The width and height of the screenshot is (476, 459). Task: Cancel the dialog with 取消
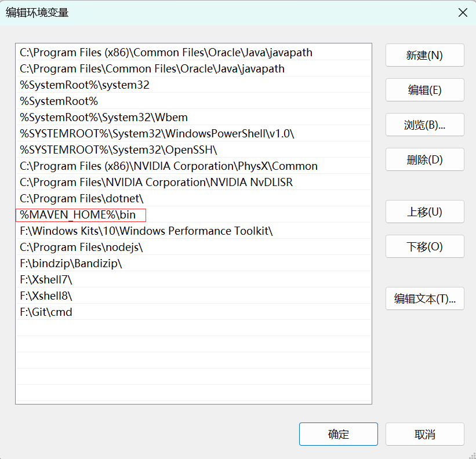point(425,434)
